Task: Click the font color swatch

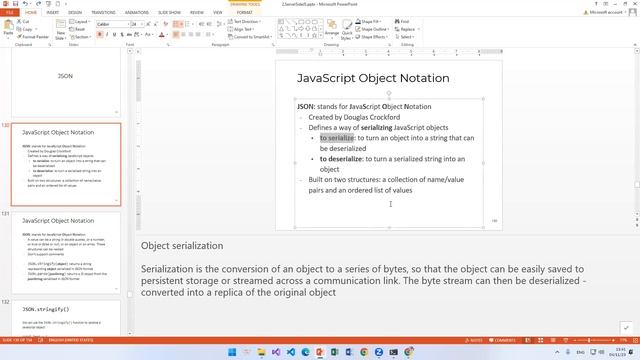Action: coord(162,35)
